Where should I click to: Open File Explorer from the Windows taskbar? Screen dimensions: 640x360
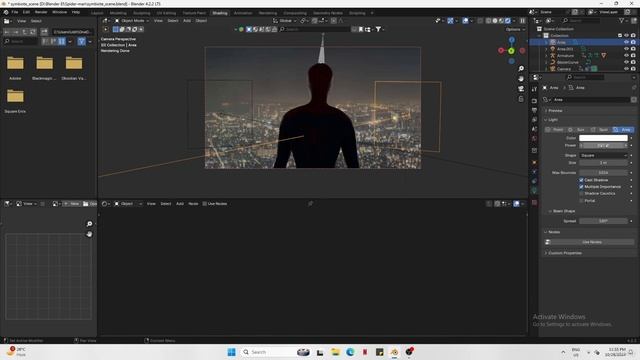pos(335,352)
